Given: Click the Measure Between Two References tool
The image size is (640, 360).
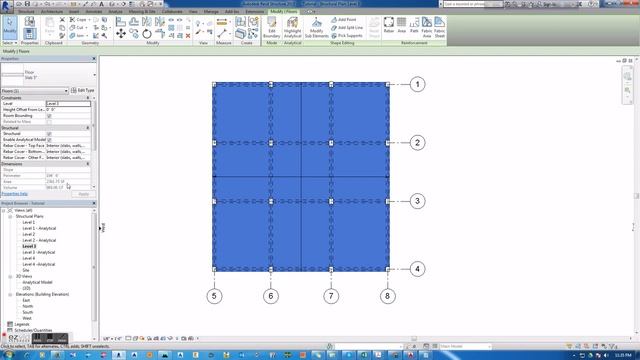Looking at the screenshot, I should pos(222,22).
